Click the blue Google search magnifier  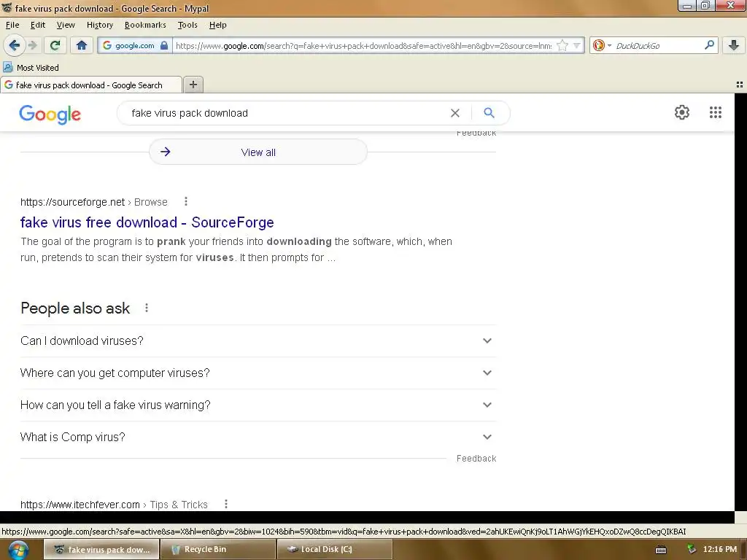click(x=489, y=113)
